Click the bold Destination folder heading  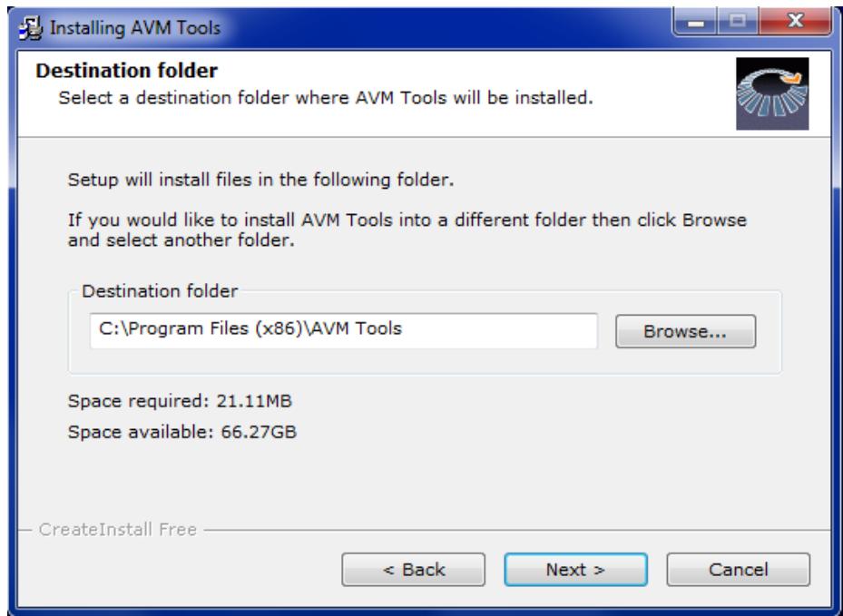127,71
